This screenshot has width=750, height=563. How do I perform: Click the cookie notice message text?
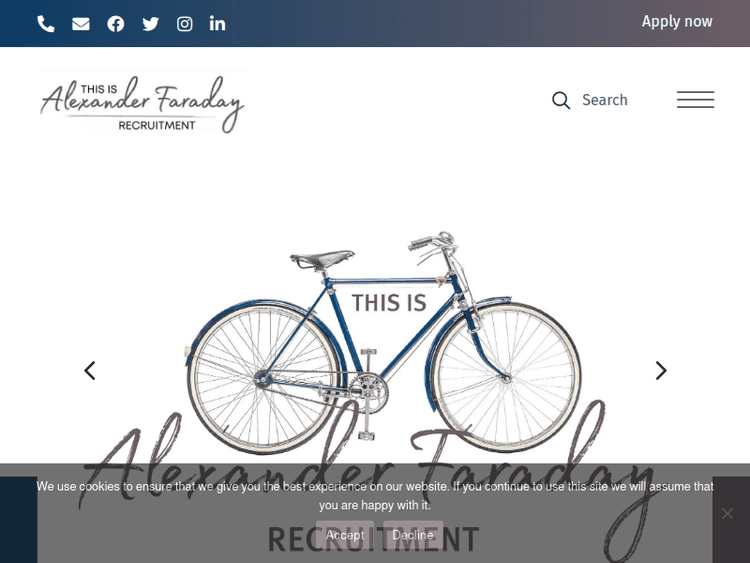(x=375, y=496)
